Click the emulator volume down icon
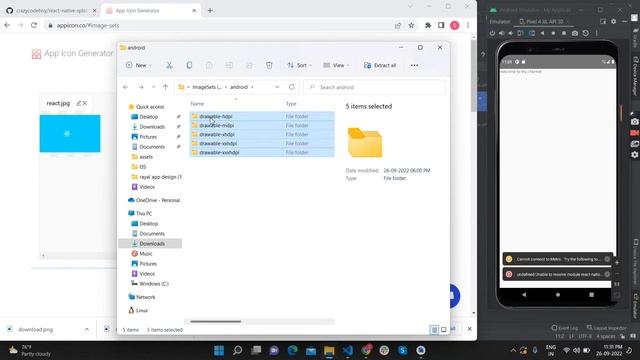The height and width of the screenshot is (360, 640). [511, 33]
